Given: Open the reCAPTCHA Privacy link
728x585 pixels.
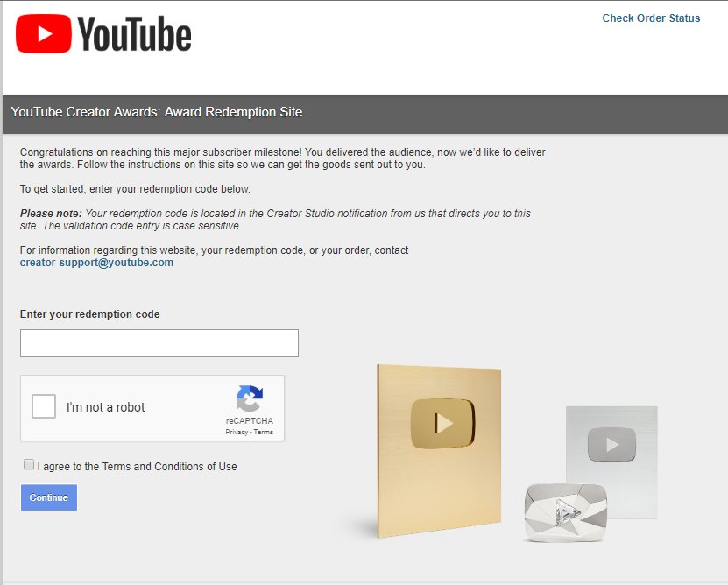Looking at the screenshot, I should 237,433.
